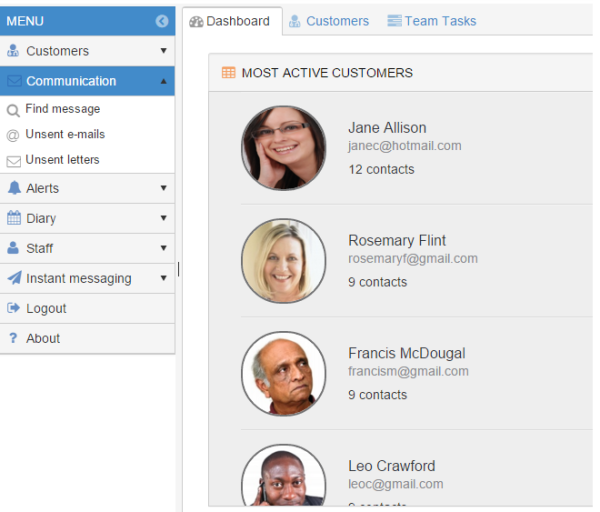Screen dimensions: 600x512
Task: Click the Logout arrow icon
Action: (14, 308)
